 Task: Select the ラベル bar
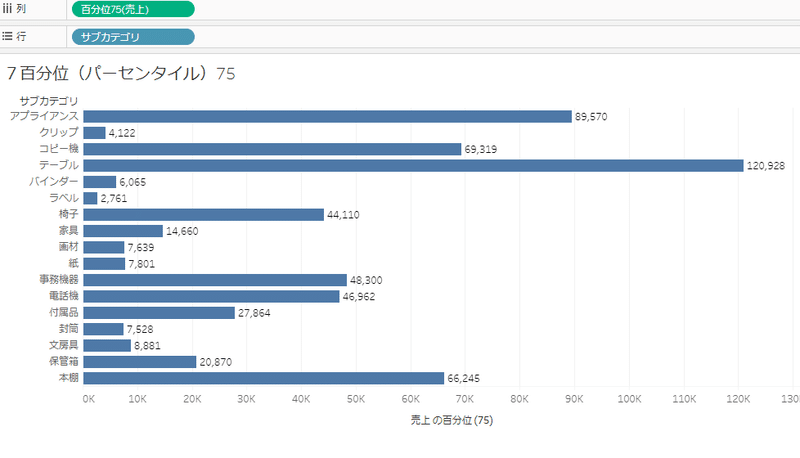[x=90, y=198]
